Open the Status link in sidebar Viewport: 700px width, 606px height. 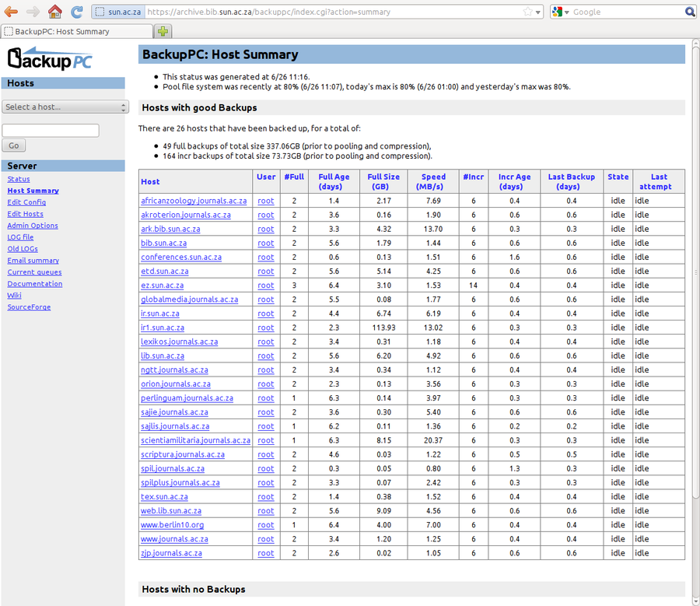(x=19, y=179)
